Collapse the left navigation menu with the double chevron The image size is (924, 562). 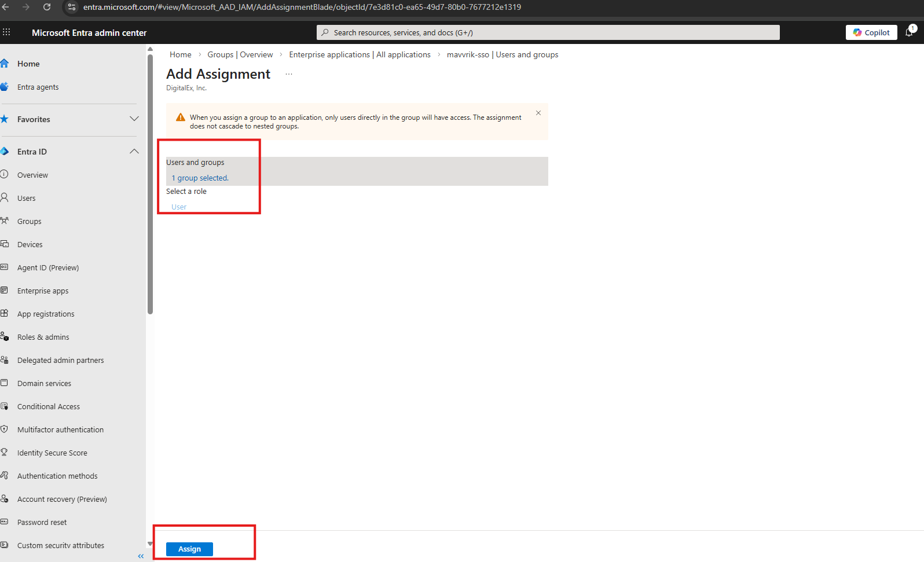[141, 556]
